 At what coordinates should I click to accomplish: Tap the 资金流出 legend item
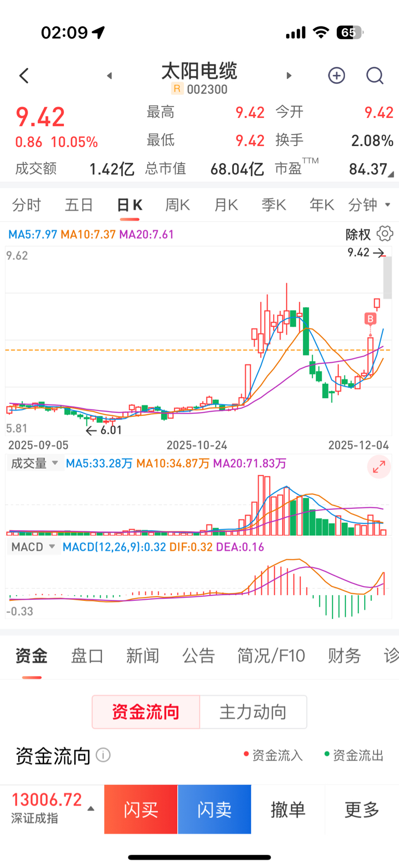[354, 755]
